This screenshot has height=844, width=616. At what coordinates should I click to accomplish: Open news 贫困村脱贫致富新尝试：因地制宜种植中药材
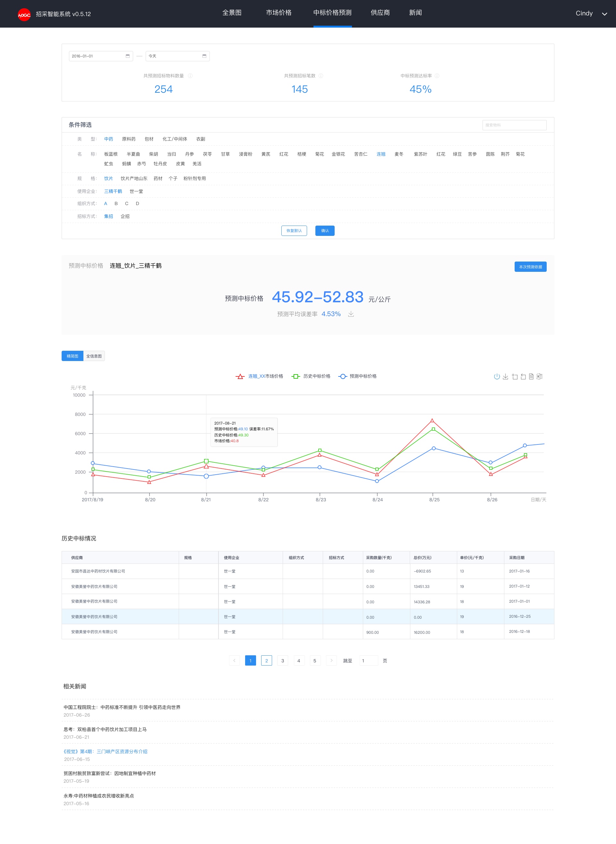[110, 773]
